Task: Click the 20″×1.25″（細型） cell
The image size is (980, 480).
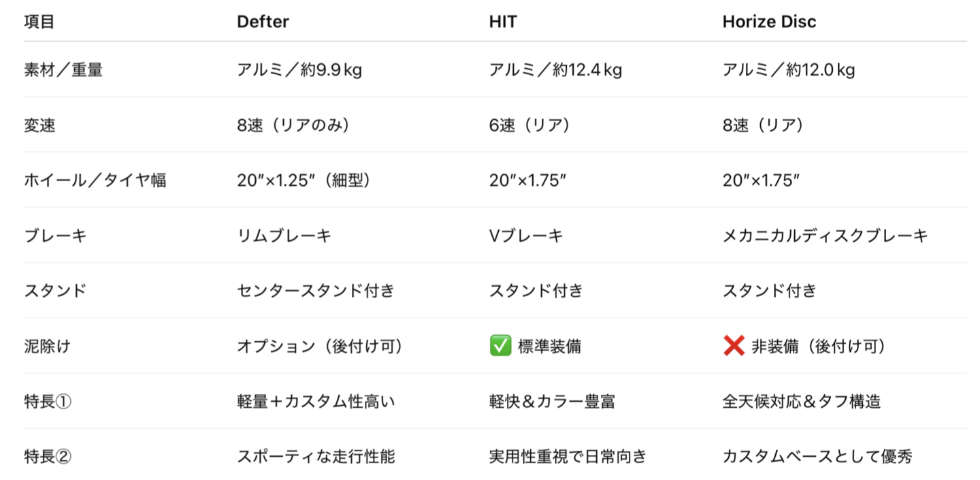Action: [x=303, y=181]
